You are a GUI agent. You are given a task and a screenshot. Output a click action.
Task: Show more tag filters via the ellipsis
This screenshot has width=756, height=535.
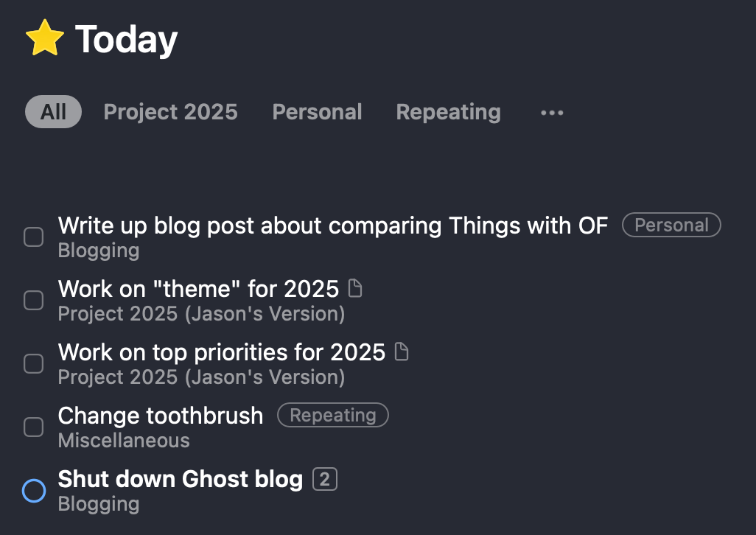coord(552,113)
